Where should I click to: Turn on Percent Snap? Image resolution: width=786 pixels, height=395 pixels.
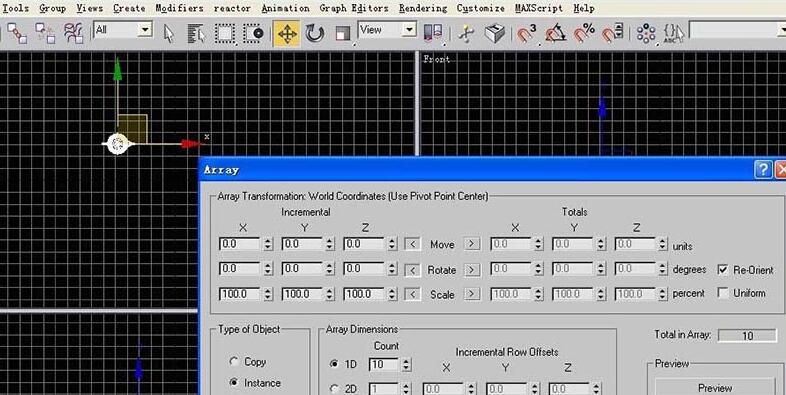[x=583, y=34]
